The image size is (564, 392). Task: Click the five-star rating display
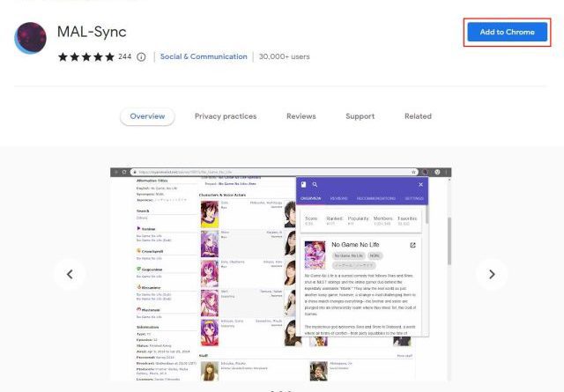pos(86,57)
